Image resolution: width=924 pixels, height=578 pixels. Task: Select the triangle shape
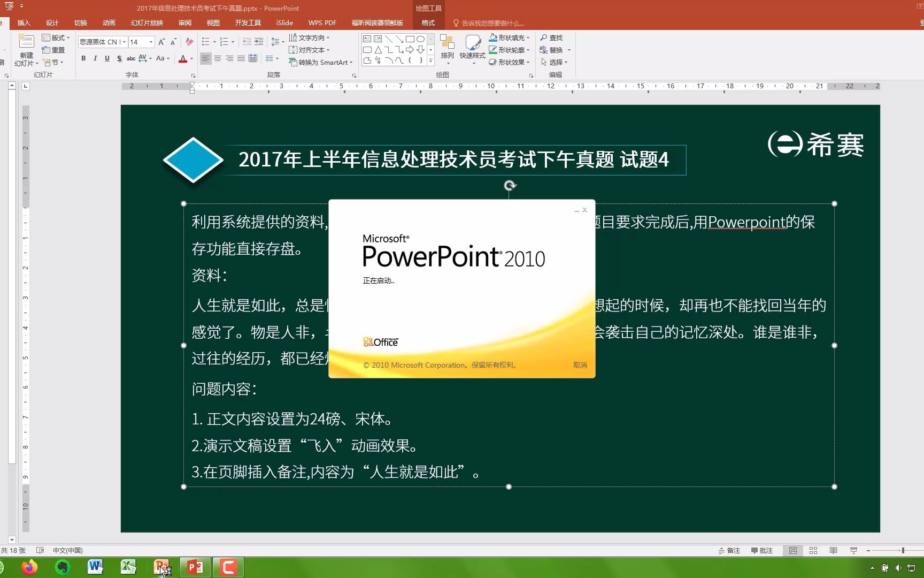click(x=378, y=50)
